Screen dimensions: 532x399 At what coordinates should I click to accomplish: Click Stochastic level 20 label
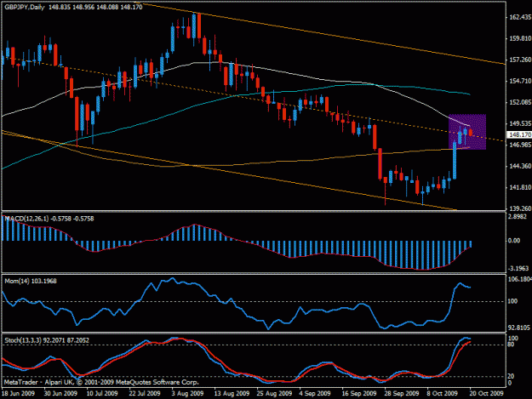point(511,376)
